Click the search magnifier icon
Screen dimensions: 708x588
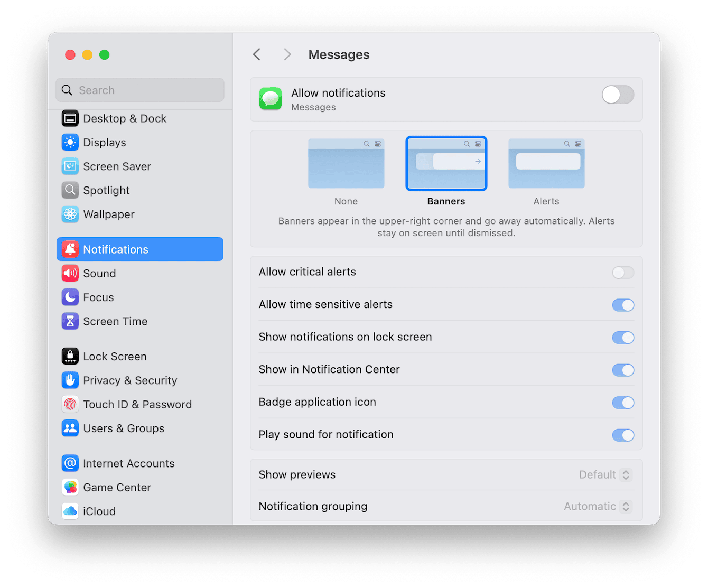[x=67, y=90]
